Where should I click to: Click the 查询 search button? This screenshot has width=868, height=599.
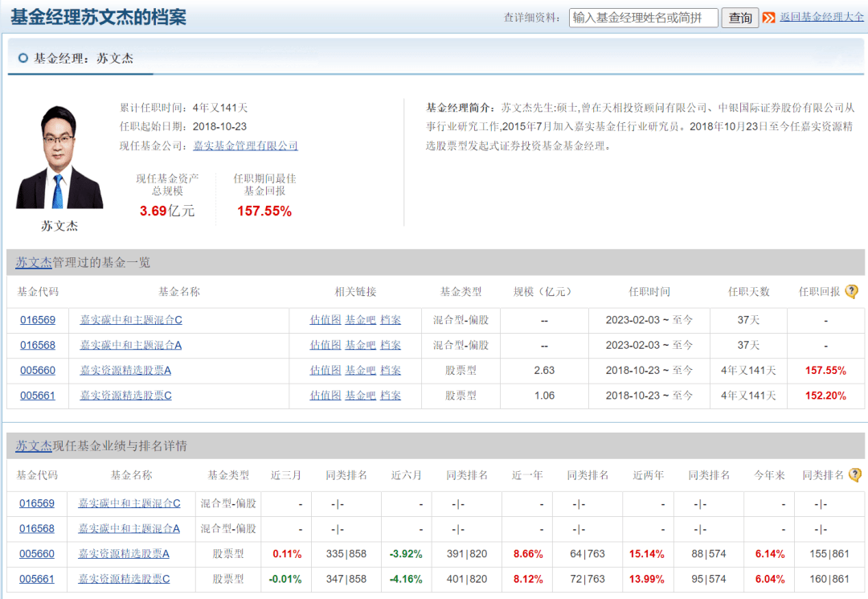click(x=739, y=18)
